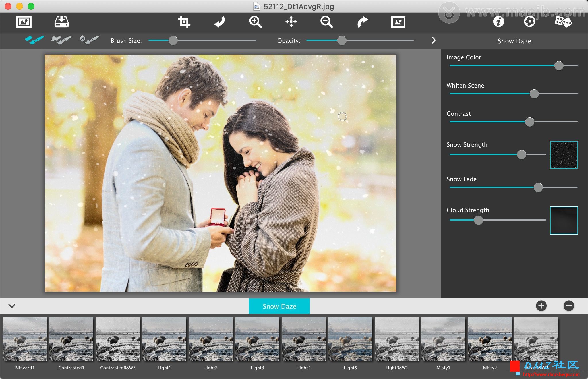Expand brush options with the right arrow
The height and width of the screenshot is (379, 588).
coord(434,40)
